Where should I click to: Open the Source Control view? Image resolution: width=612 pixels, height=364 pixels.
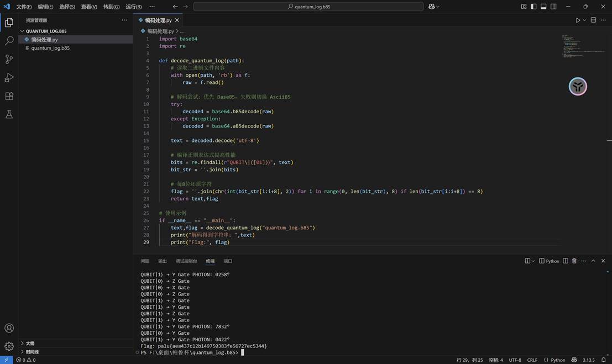click(8, 59)
